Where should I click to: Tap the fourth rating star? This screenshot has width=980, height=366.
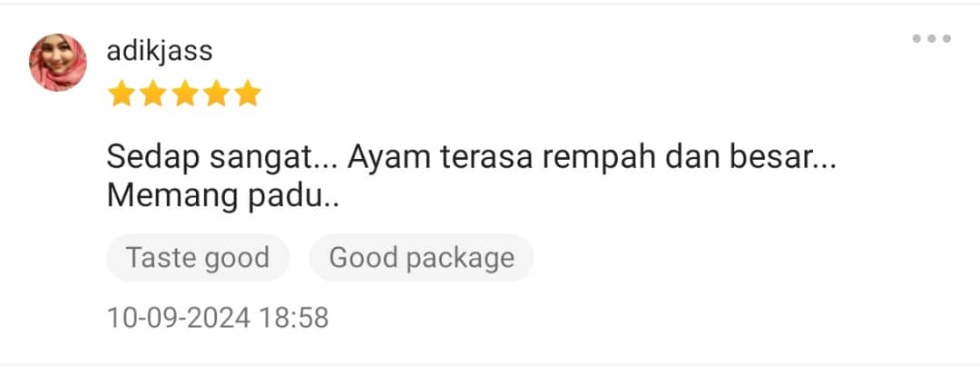[x=216, y=94]
